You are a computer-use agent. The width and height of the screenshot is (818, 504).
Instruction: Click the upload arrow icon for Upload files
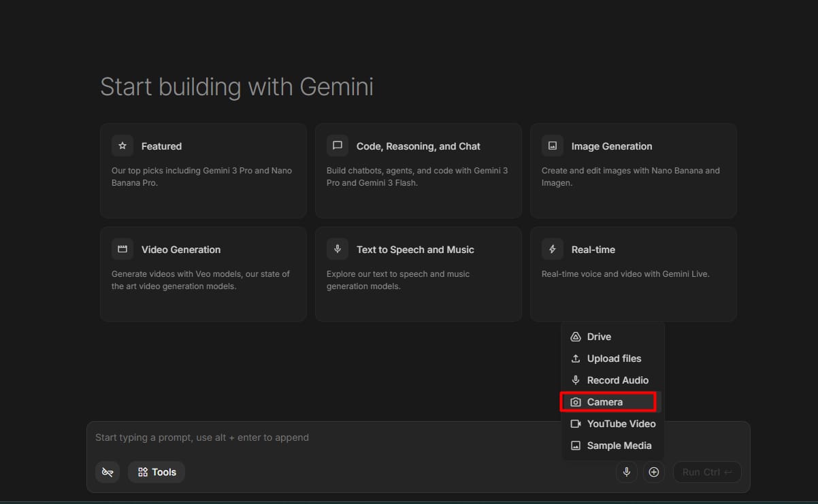575,358
